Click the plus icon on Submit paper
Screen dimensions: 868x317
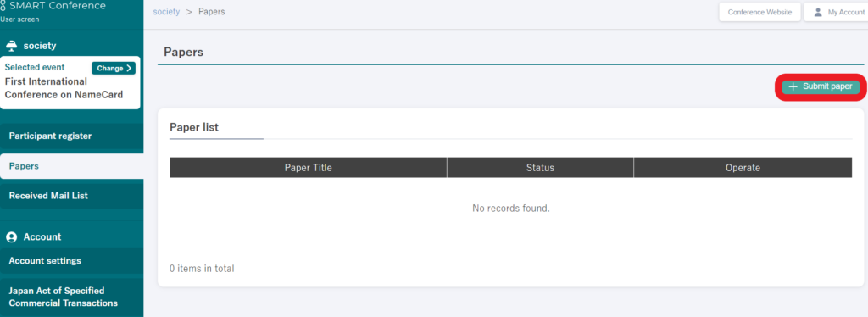pos(793,86)
